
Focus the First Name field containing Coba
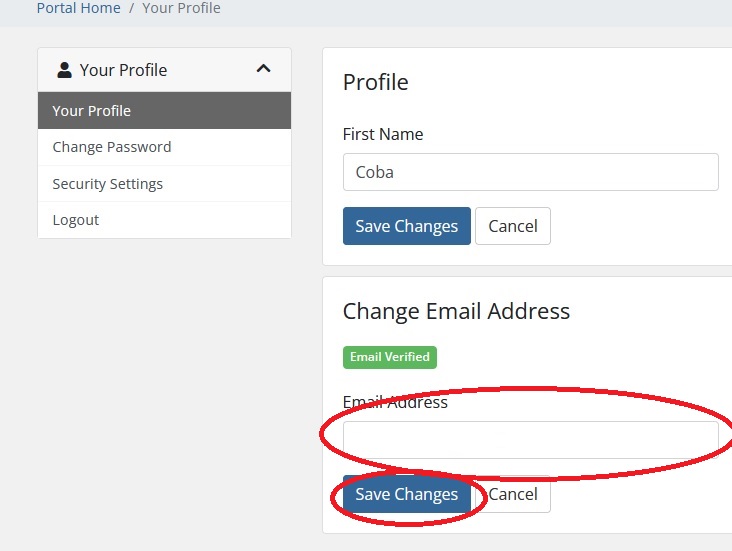click(530, 172)
